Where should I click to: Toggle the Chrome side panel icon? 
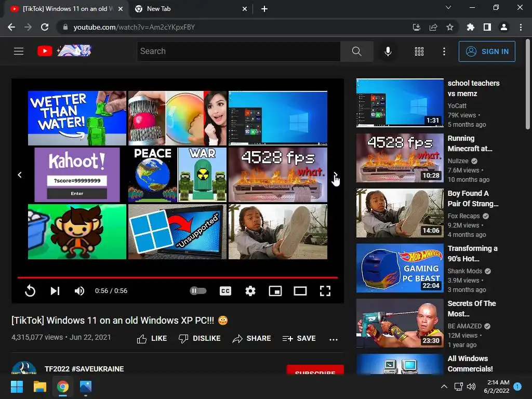(x=487, y=27)
